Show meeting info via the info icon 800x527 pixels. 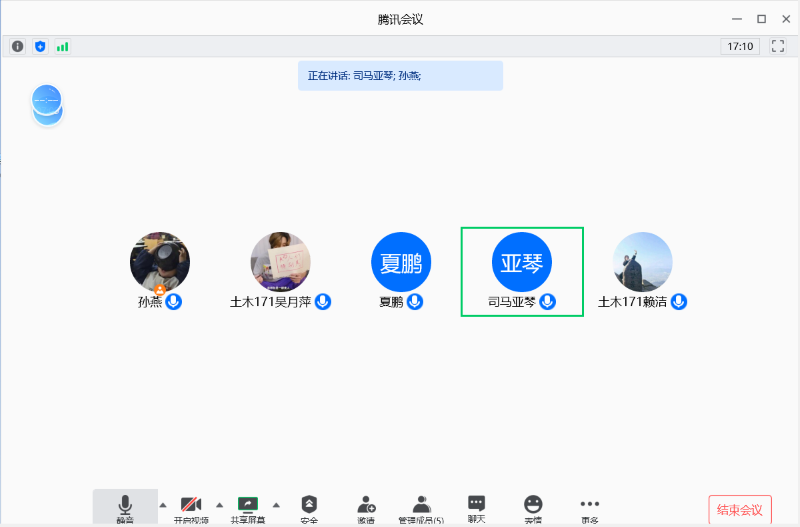(x=18, y=46)
